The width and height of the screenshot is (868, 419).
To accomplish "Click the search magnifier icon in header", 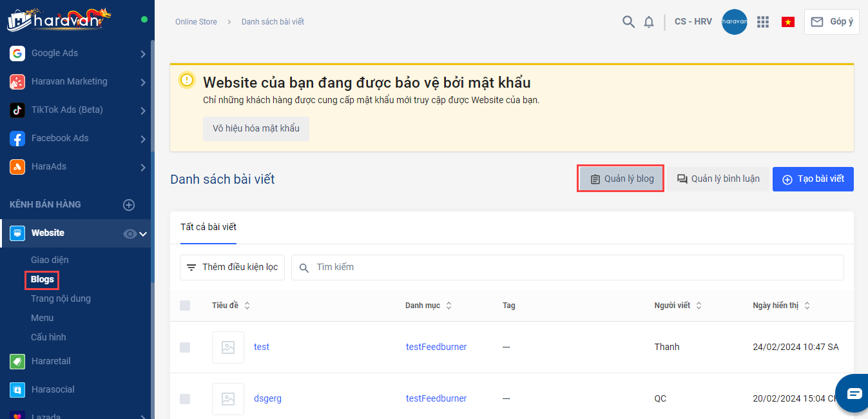I will 628,22.
